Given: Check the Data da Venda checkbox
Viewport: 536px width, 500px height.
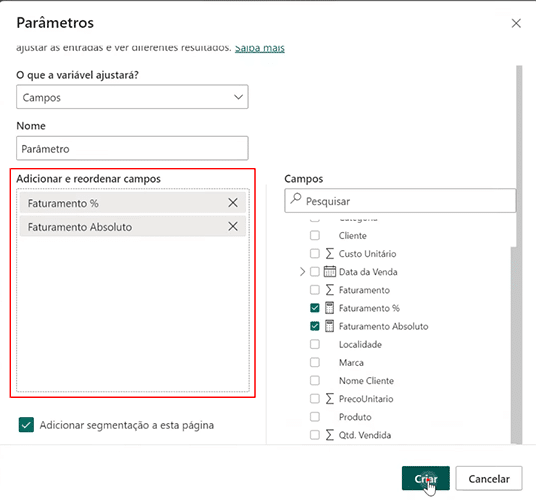Looking at the screenshot, I should click(314, 272).
